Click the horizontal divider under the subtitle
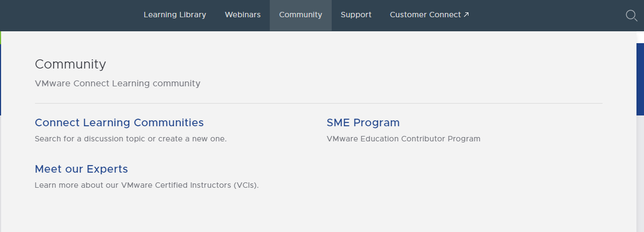The image size is (644, 232). 318,103
